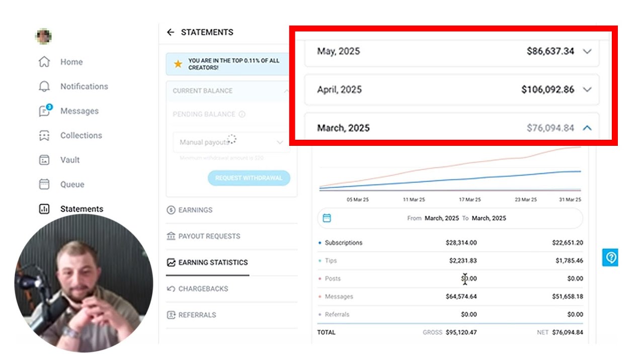Click the blue help question icon
Screen dimensions: 644x362
pyautogui.click(x=611, y=257)
